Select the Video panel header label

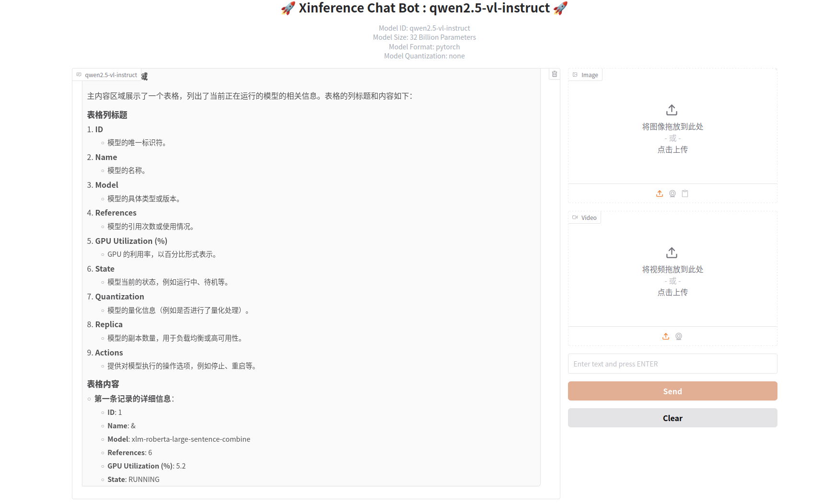(x=589, y=217)
